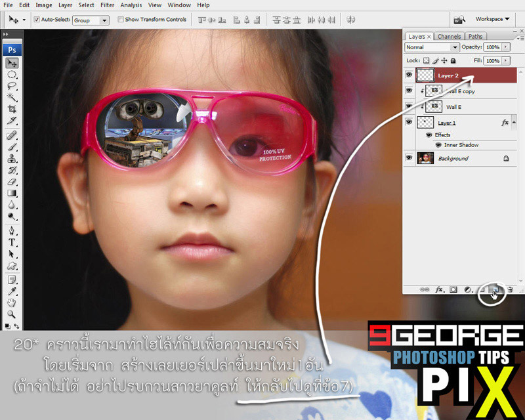The image size is (525, 420).
Task: Select the Healing Brush tool
Action: point(12,135)
